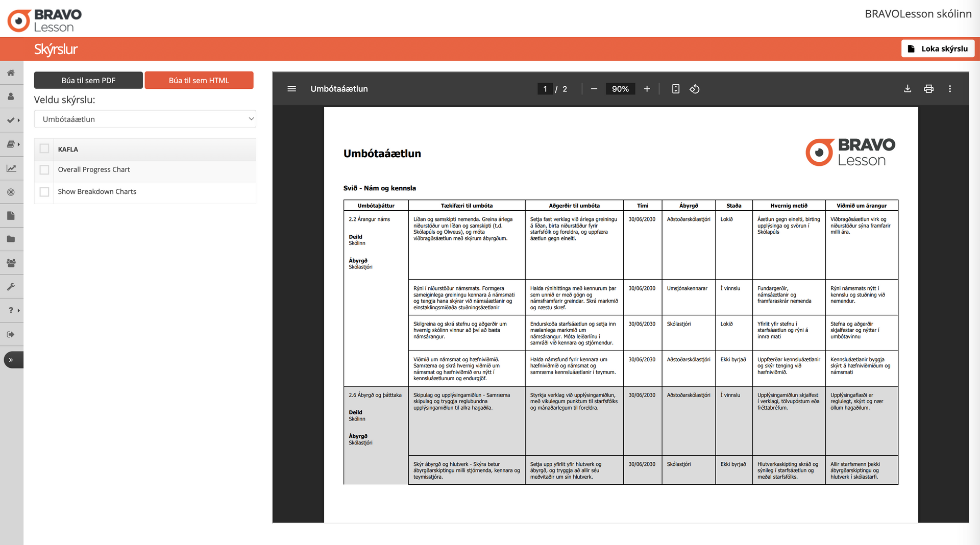The height and width of the screenshot is (545, 980).
Task: Click the fit to page icon
Action: (x=675, y=89)
